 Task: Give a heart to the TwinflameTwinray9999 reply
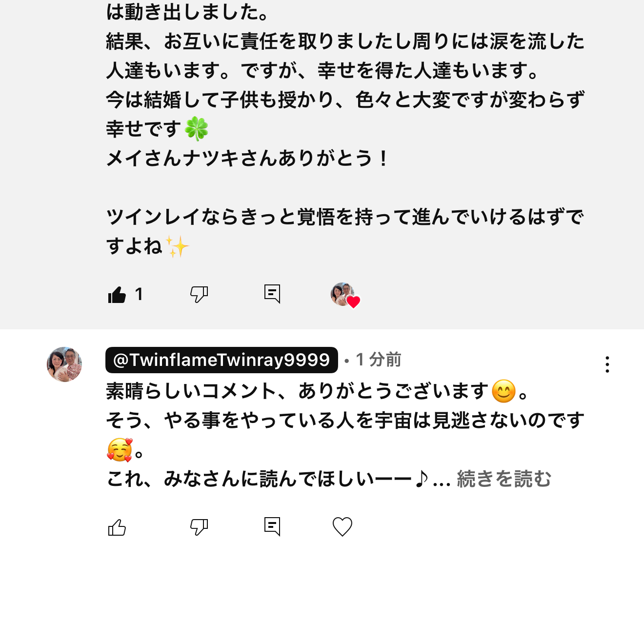342,527
